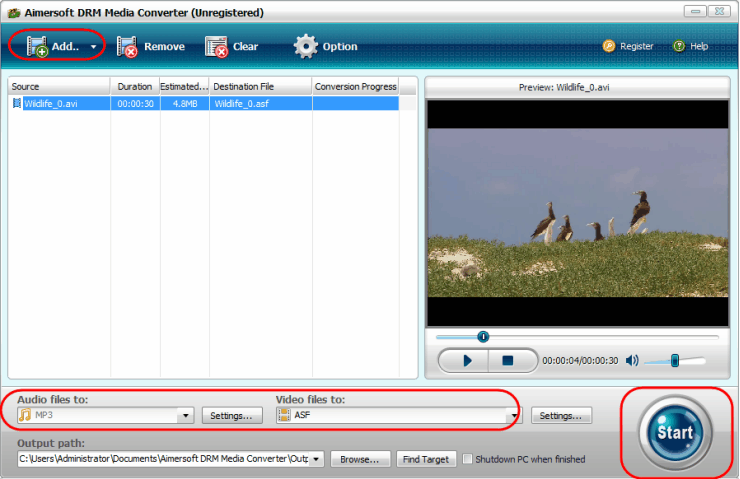Click the Conversion Progress column header
The height and width of the screenshot is (479, 740).
point(355,86)
